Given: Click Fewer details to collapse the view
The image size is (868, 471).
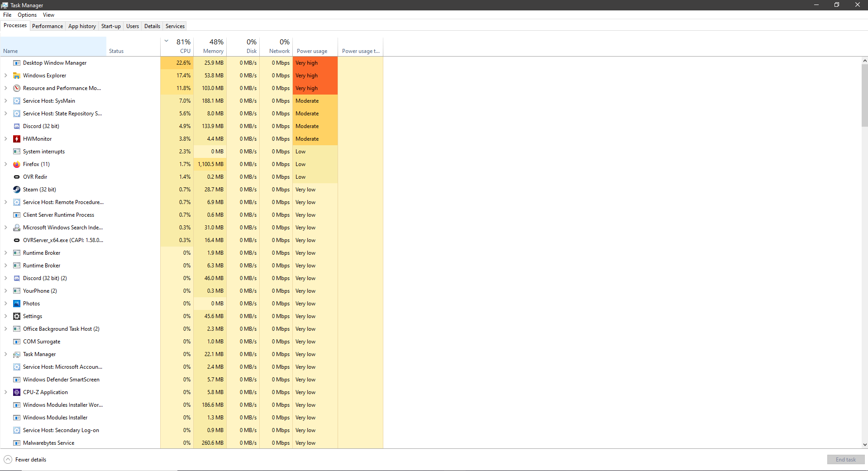Looking at the screenshot, I should [25, 459].
